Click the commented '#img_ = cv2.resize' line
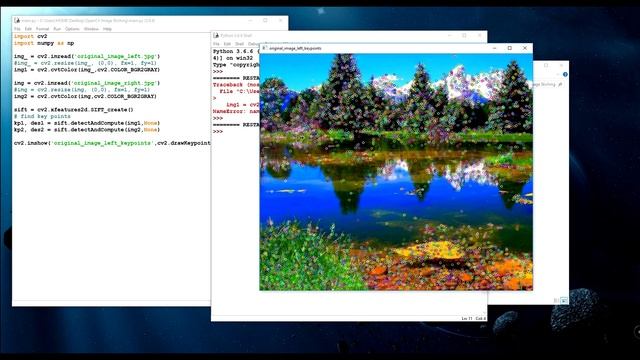This screenshot has height=360, width=640. point(85,63)
